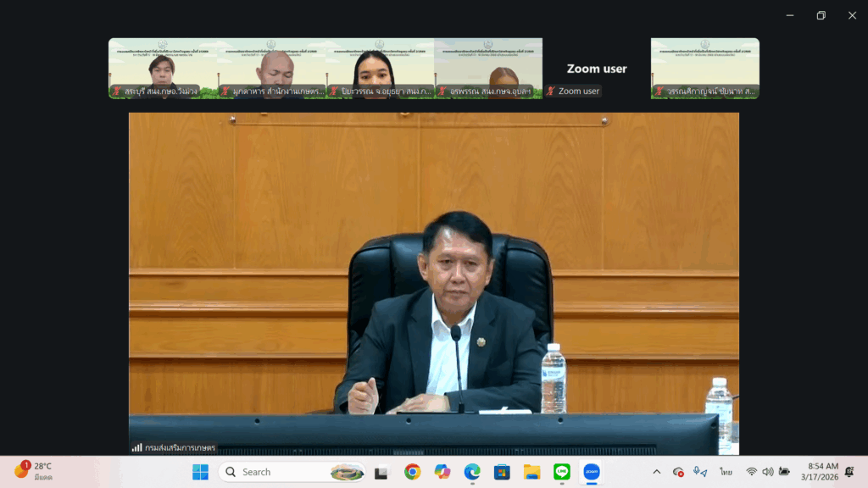868x488 pixels.
Task: Open Microsoft Edge from taskbar
Action: click(472, 472)
